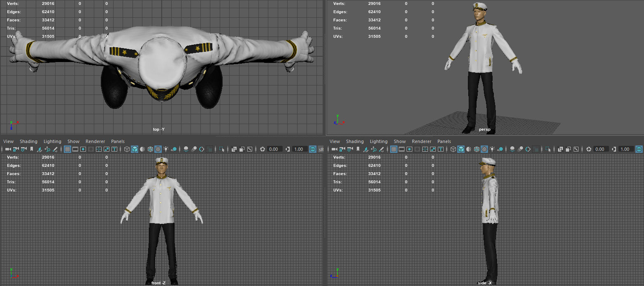
Task: Click Use All Lights in front view panel
Action: [166, 149]
